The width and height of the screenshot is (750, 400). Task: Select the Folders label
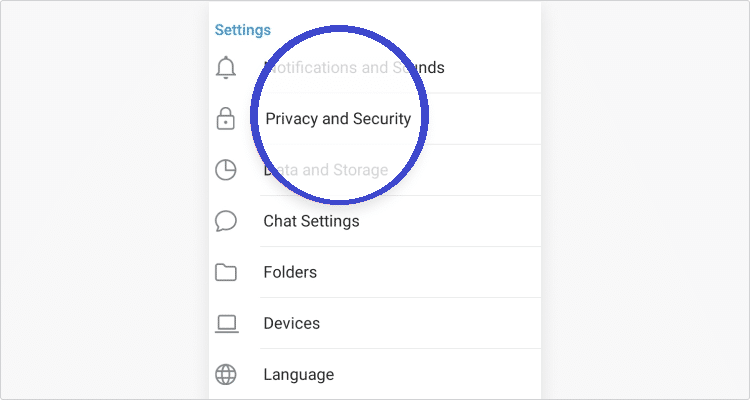pos(290,272)
